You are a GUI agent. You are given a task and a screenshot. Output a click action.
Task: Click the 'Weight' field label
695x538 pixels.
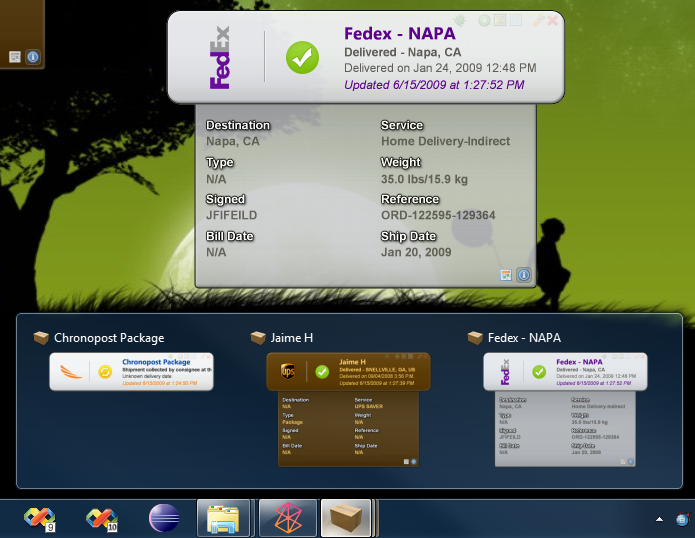(x=401, y=163)
